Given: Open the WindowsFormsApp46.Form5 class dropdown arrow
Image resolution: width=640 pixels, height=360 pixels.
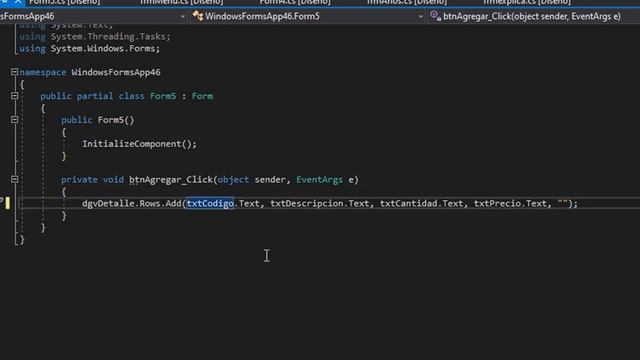Looking at the screenshot, I should 420,16.
